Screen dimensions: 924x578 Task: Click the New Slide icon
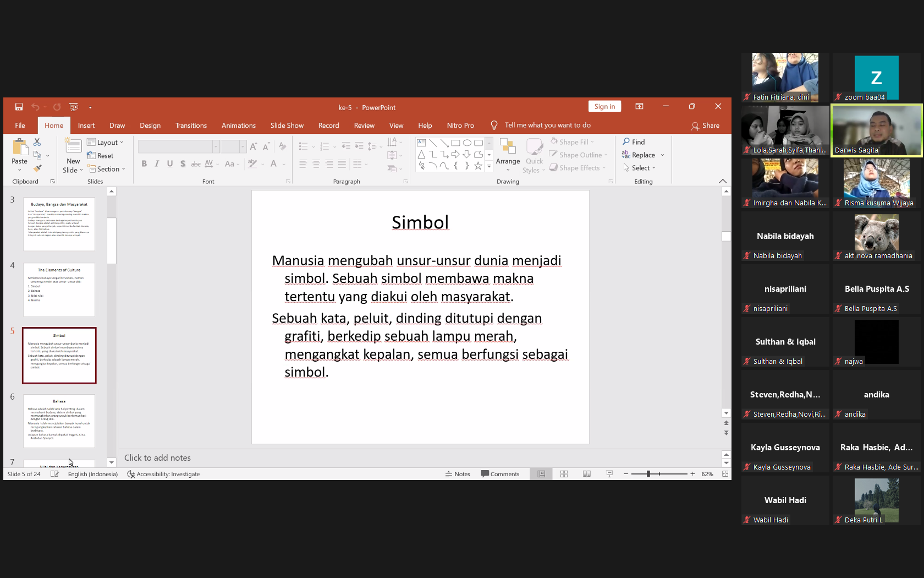click(x=73, y=146)
